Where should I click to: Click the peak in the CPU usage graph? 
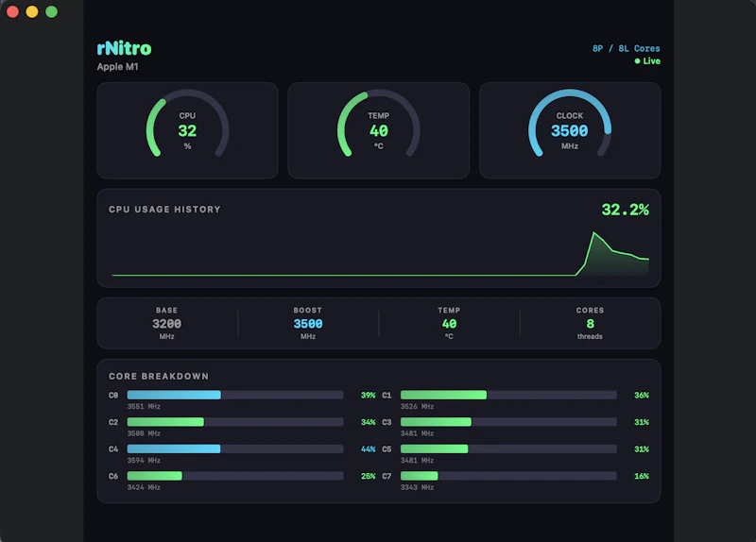[594, 232]
